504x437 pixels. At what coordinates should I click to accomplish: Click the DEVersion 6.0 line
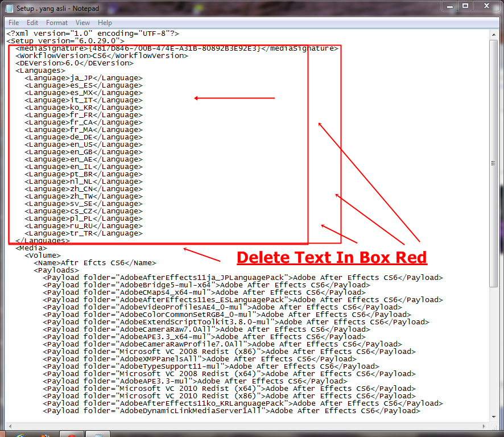[x=75, y=63]
